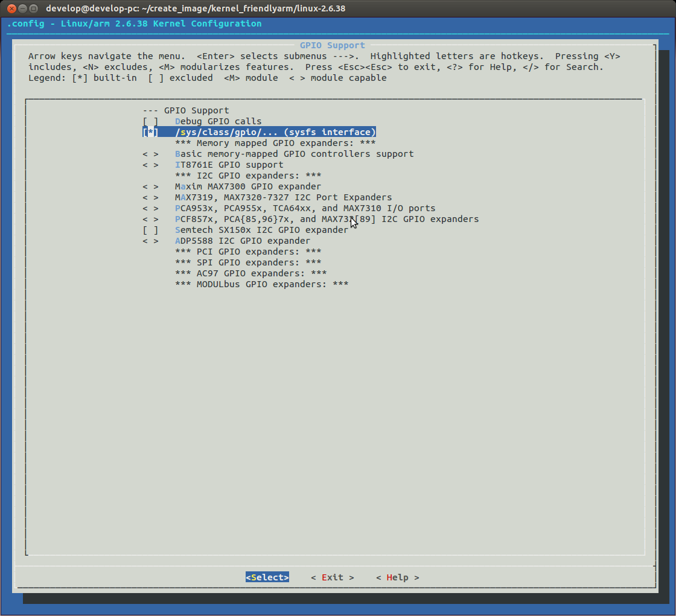Minimize the terminal window
Screen dimensions: 676x616
pos(22,8)
